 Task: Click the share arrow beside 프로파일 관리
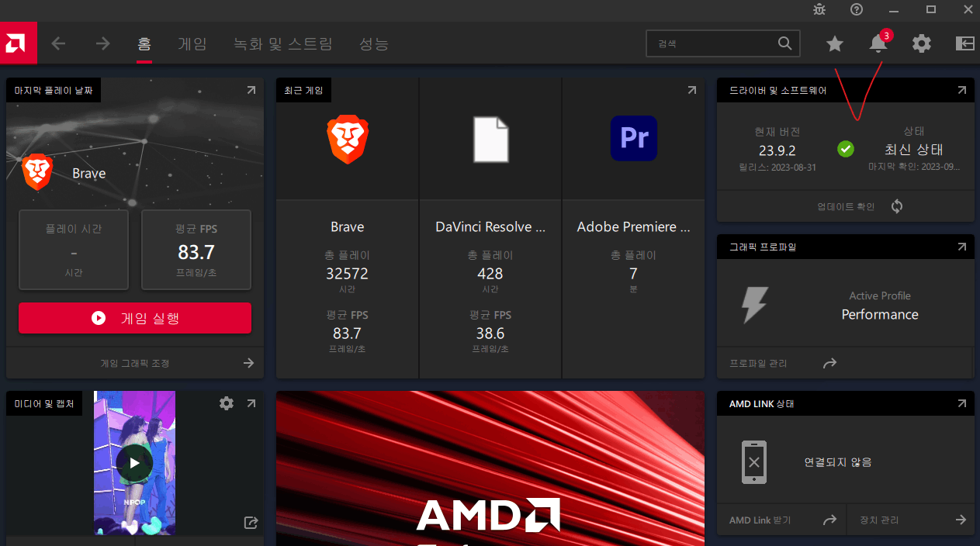click(x=829, y=363)
